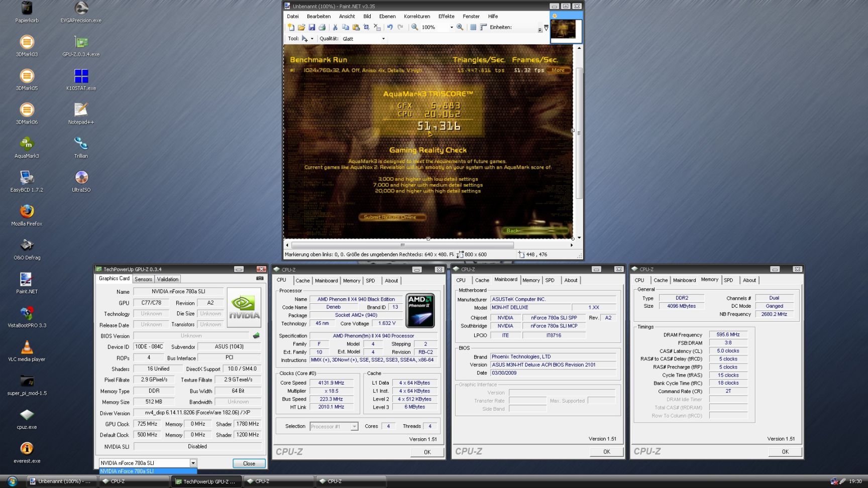Expand the Paint.NET toolbar overflow arrow
Screen dimensions: 868x488
click(x=540, y=30)
